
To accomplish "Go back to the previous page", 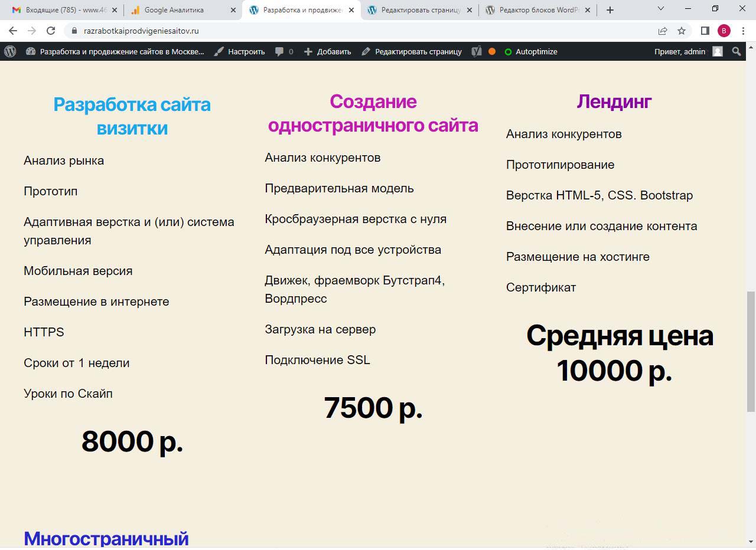I will (x=13, y=31).
